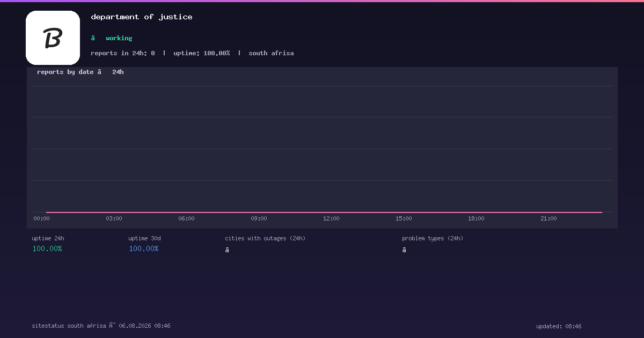Click the uptime 100.00% header text
This screenshot has width=644, height=338.
click(202, 53)
